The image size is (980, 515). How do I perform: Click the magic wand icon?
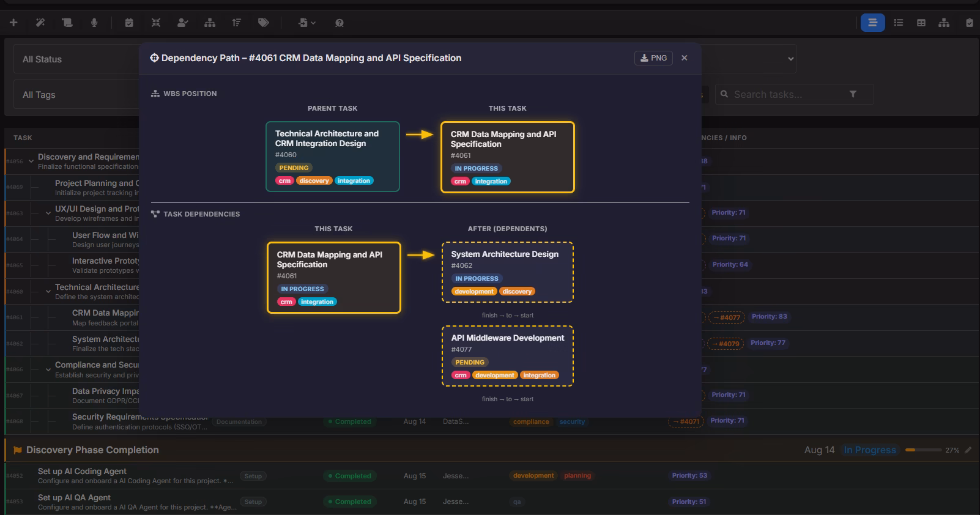(40, 23)
